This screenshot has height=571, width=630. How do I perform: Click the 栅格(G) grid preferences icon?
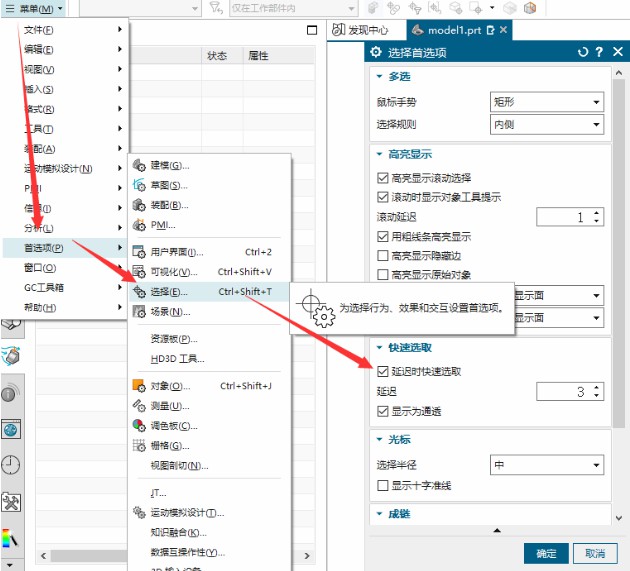139,445
